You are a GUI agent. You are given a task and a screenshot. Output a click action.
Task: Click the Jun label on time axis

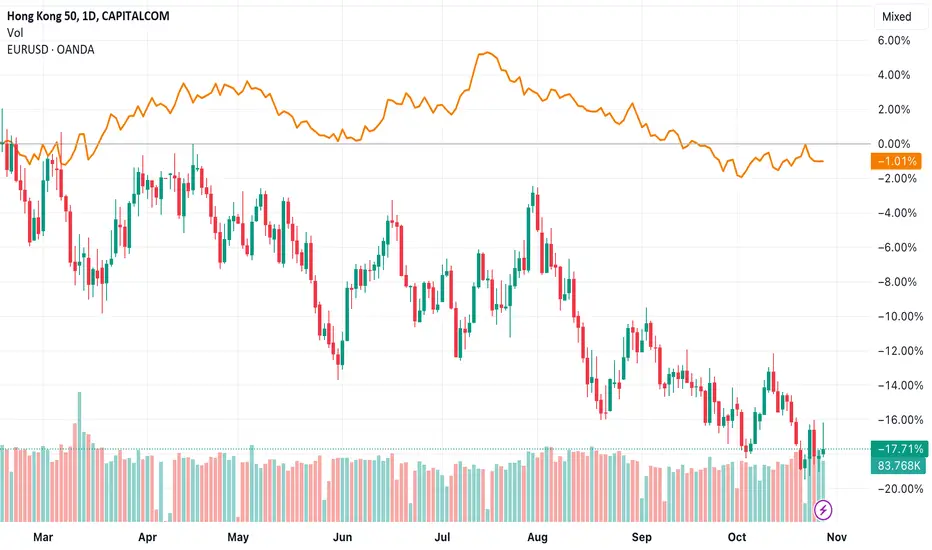click(342, 537)
